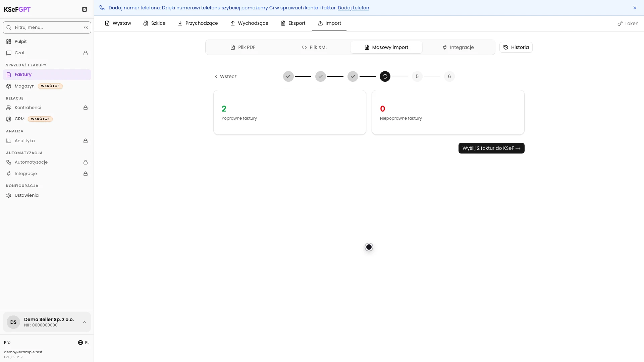The height and width of the screenshot is (362, 644).
Task: Click the lock icon beside Kontrahenci
Action: coord(86,108)
